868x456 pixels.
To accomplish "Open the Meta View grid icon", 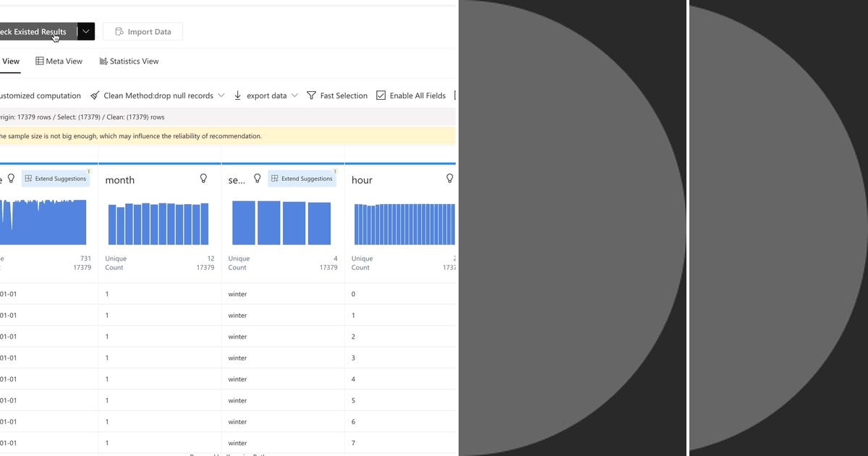I will (39, 61).
